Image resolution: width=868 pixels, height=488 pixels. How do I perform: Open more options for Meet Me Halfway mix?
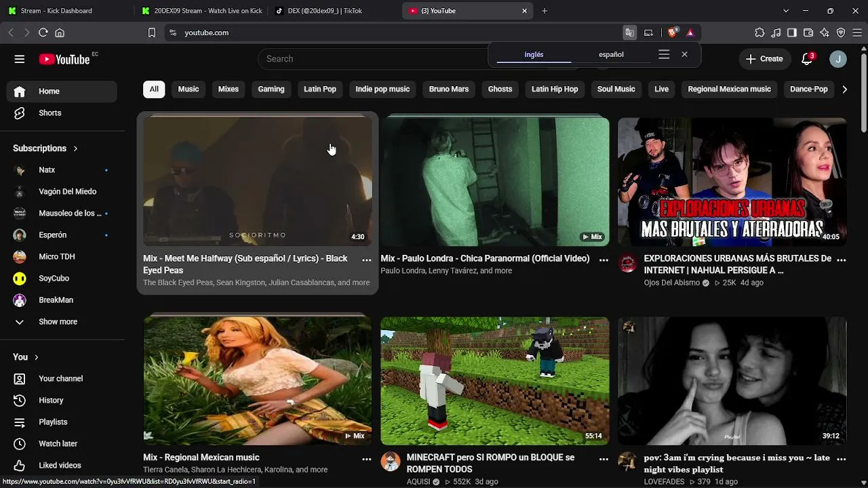tap(367, 260)
